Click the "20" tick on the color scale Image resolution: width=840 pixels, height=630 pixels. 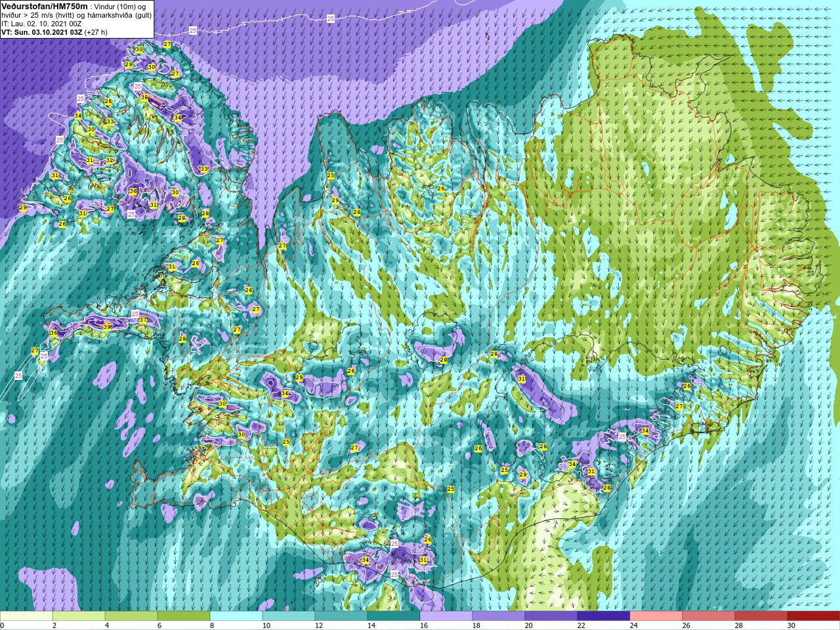(530, 626)
